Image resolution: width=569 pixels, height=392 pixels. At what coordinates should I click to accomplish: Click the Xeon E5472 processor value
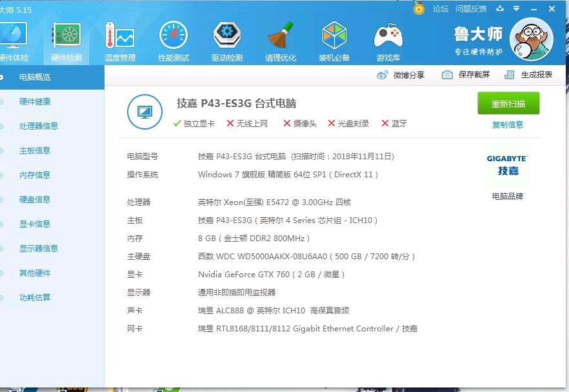tap(274, 202)
